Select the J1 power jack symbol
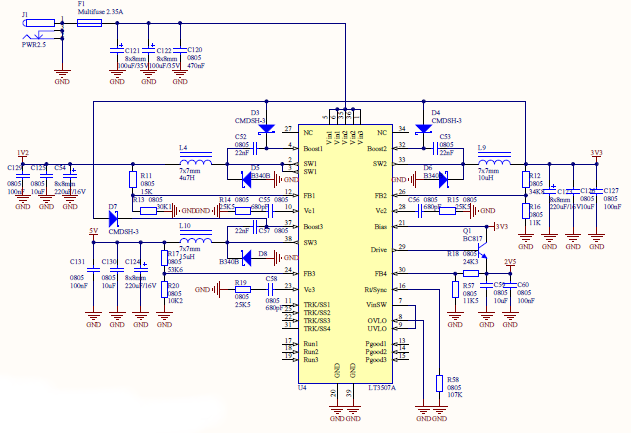Image resolution: width=631 pixels, height=433 pixels. pos(39,29)
